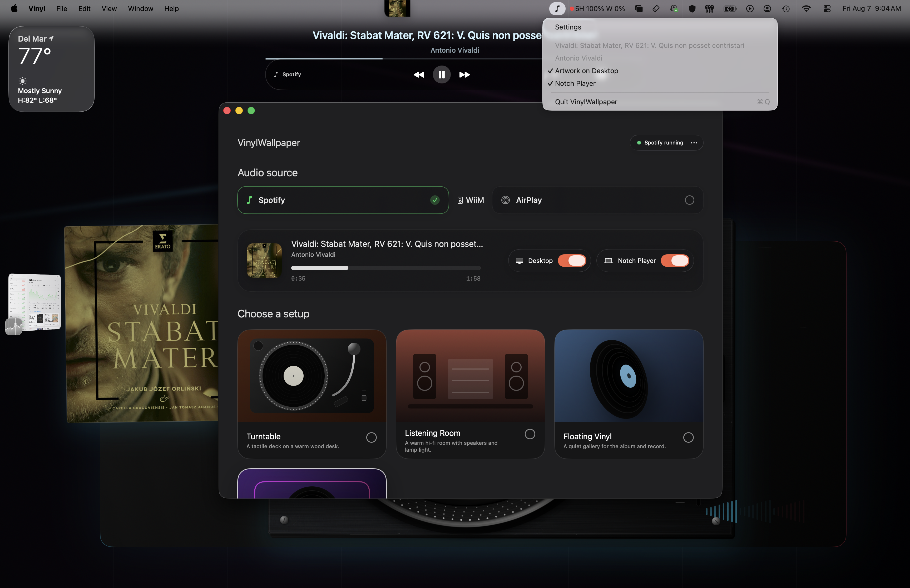Turn off the Notch Player toggle
910x588 pixels.
tap(675, 261)
